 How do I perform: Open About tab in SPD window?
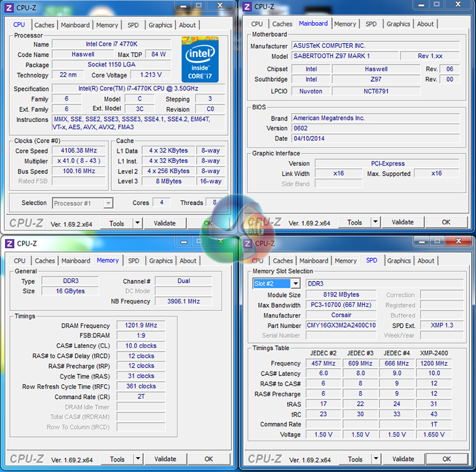(426, 261)
